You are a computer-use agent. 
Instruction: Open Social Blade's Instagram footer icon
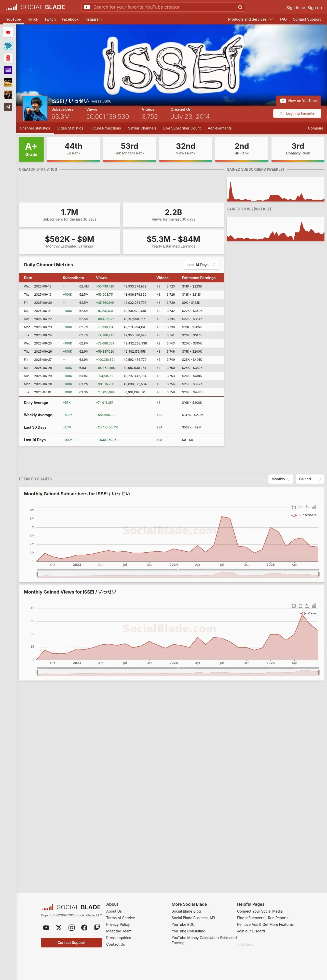click(x=72, y=928)
